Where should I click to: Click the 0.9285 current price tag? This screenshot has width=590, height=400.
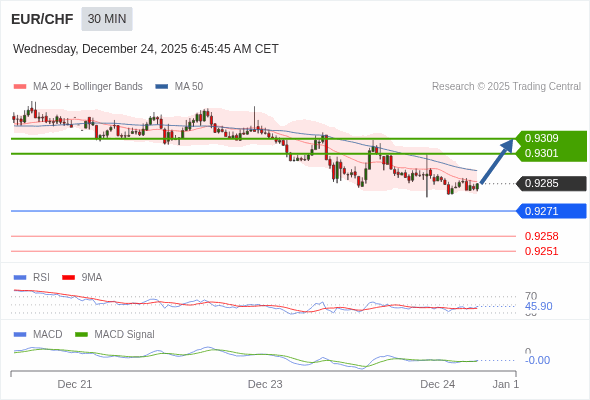[552, 184]
